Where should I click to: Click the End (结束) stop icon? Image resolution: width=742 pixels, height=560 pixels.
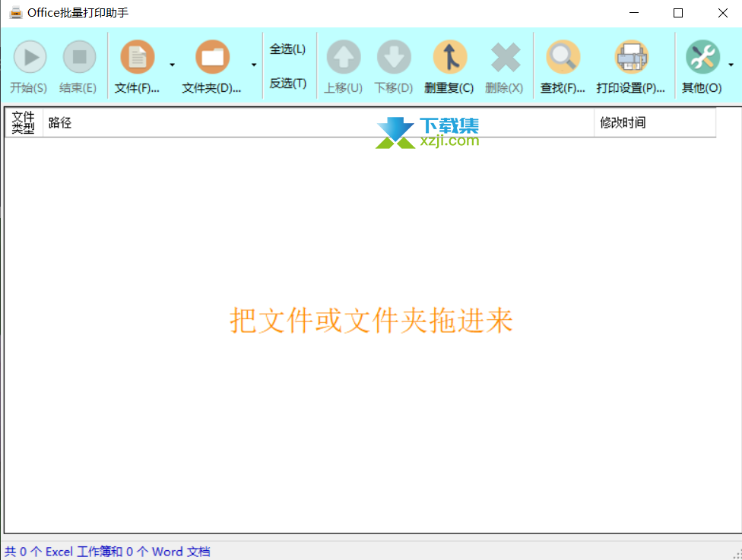(x=79, y=57)
